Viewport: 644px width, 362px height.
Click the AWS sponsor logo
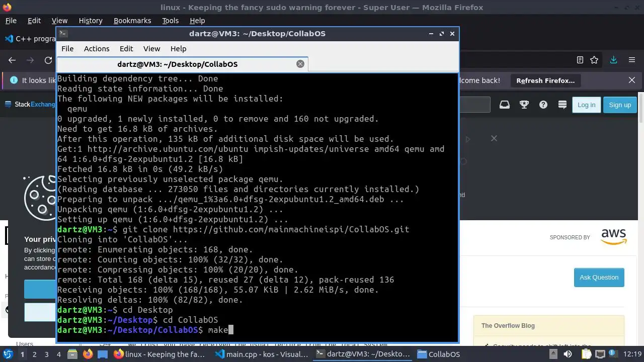(614, 237)
